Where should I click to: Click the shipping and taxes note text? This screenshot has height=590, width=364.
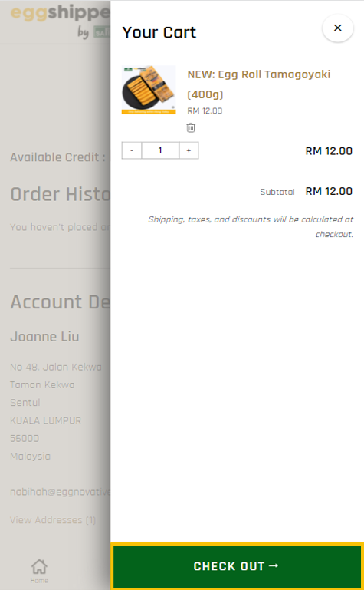(x=251, y=226)
